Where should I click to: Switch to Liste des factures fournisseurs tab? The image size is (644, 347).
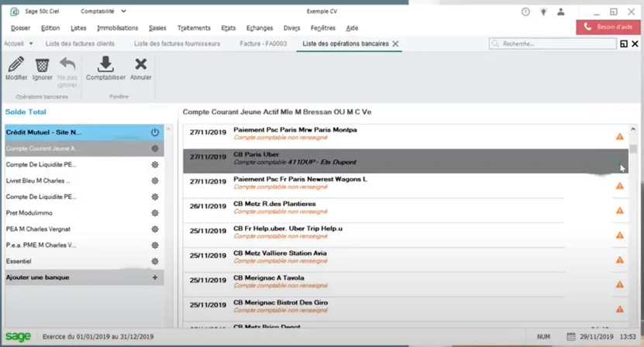177,43
